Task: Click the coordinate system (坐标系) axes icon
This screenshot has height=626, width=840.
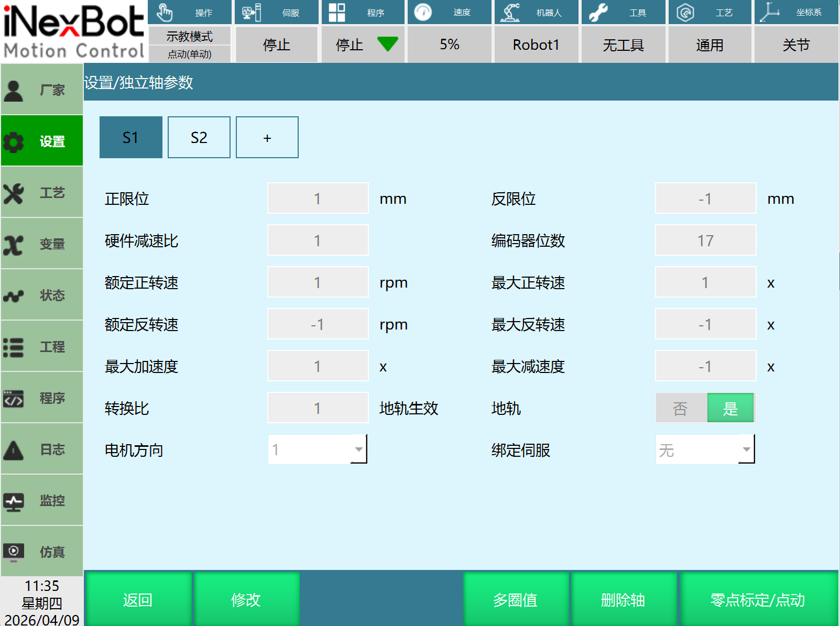Action: click(770, 13)
